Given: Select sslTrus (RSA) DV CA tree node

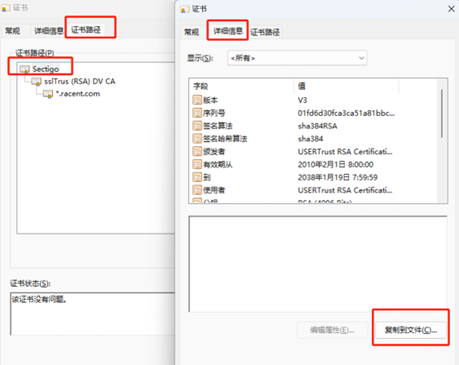Looking at the screenshot, I should [x=80, y=81].
